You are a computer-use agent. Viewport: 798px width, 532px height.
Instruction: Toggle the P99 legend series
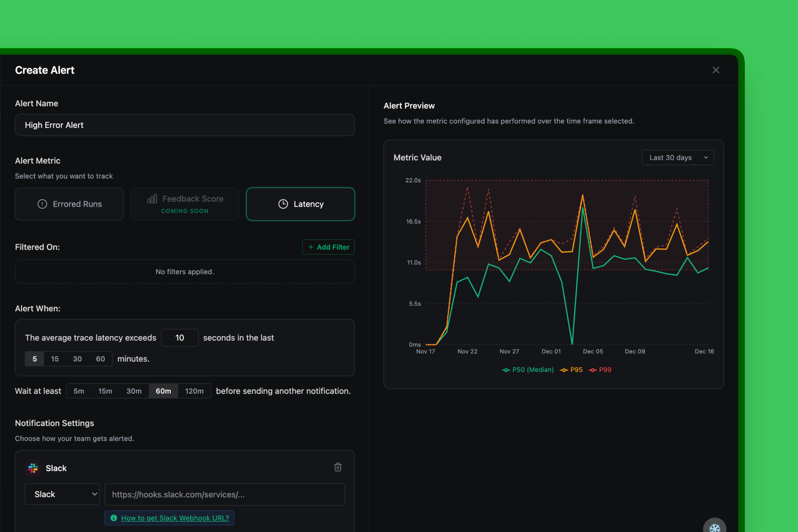point(600,369)
